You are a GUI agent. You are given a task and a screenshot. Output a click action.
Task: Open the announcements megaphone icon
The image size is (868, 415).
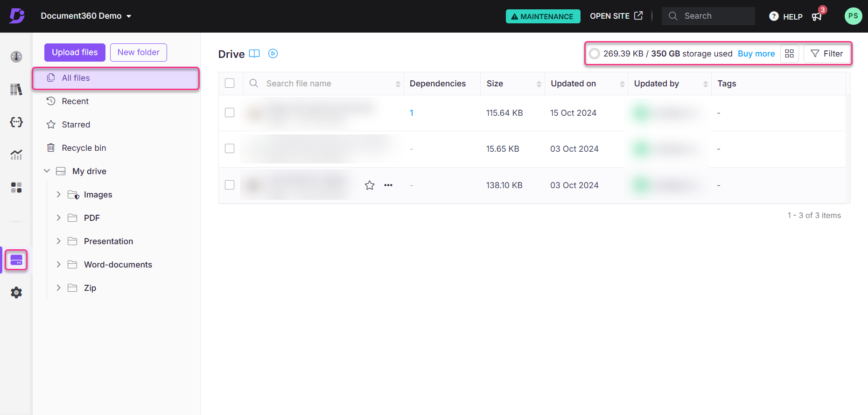(817, 17)
